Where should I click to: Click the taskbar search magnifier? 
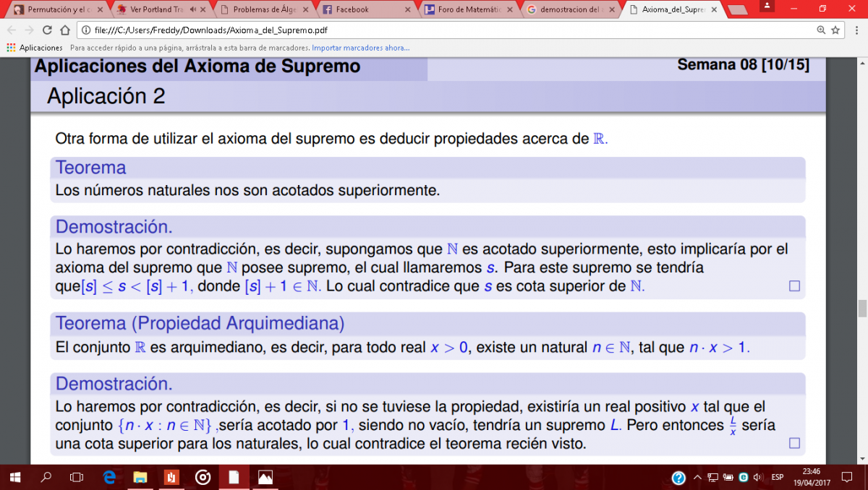46,477
